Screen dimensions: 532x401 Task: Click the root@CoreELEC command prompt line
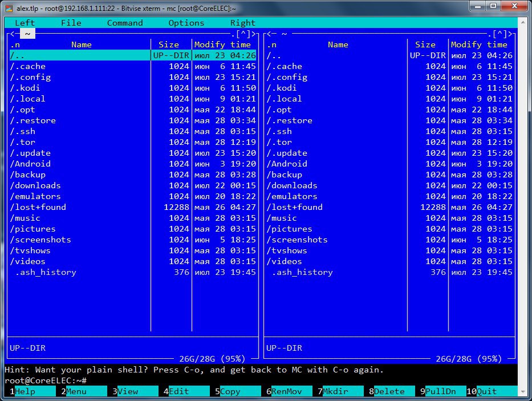(x=261, y=380)
